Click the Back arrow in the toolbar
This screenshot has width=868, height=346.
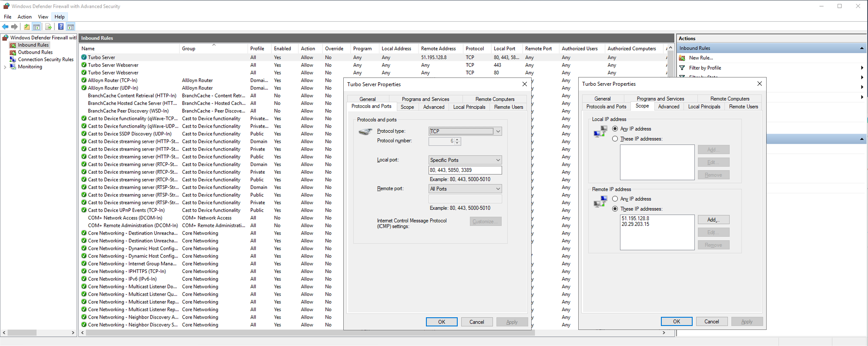point(6,27)
